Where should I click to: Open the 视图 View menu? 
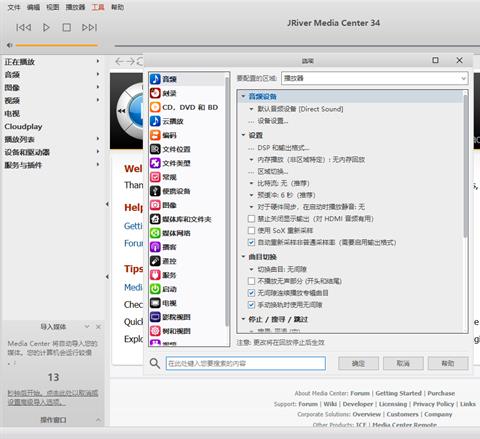point(53,7)
